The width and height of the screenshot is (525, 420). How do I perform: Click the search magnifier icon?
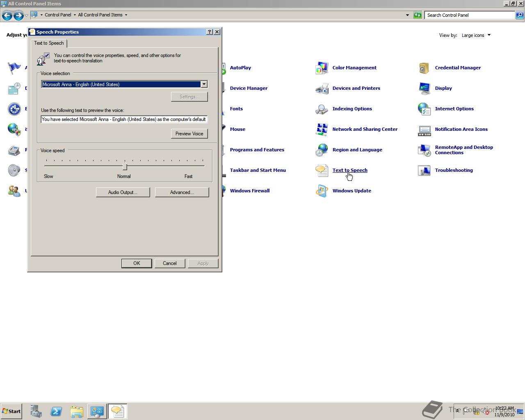click(520, 15)
